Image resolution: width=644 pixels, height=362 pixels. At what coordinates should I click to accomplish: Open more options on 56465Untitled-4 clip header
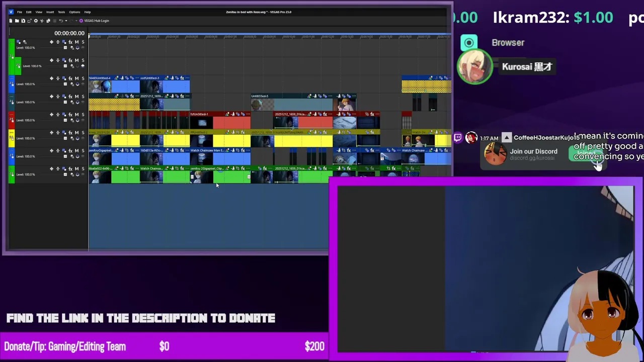tap(137, 78)
